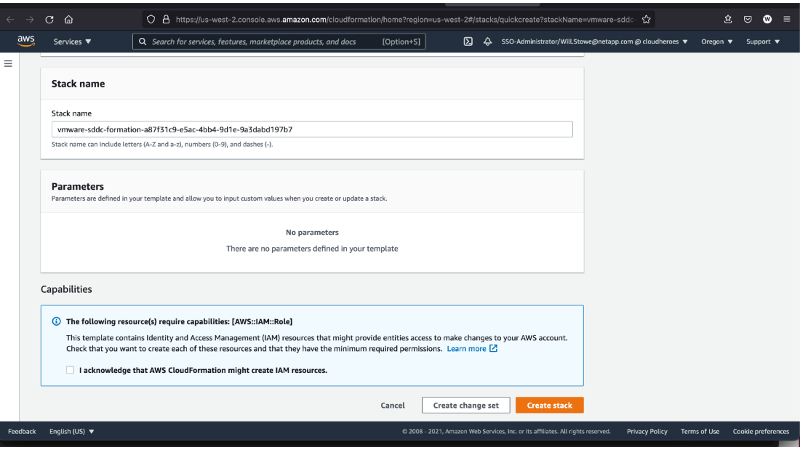Bookmark this page with the star icon
The height and width of the screenshot is (450, 800).
coord(647,19)
